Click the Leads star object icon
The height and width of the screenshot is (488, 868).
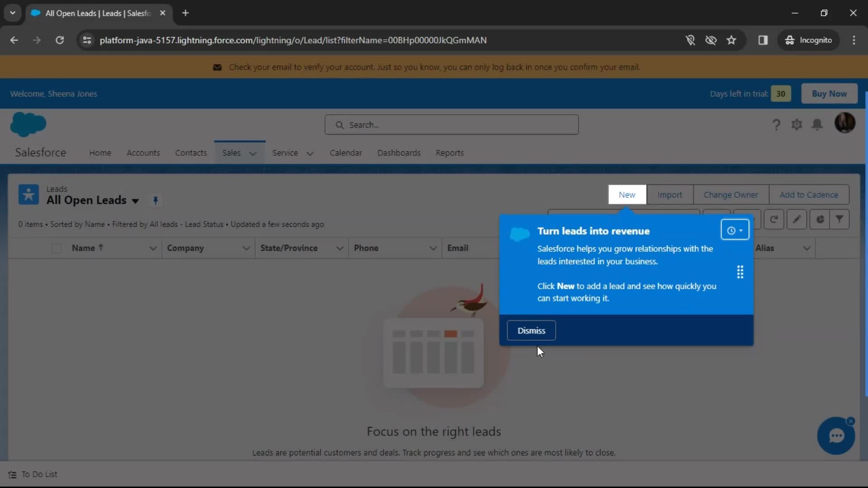tap(28, 195)
